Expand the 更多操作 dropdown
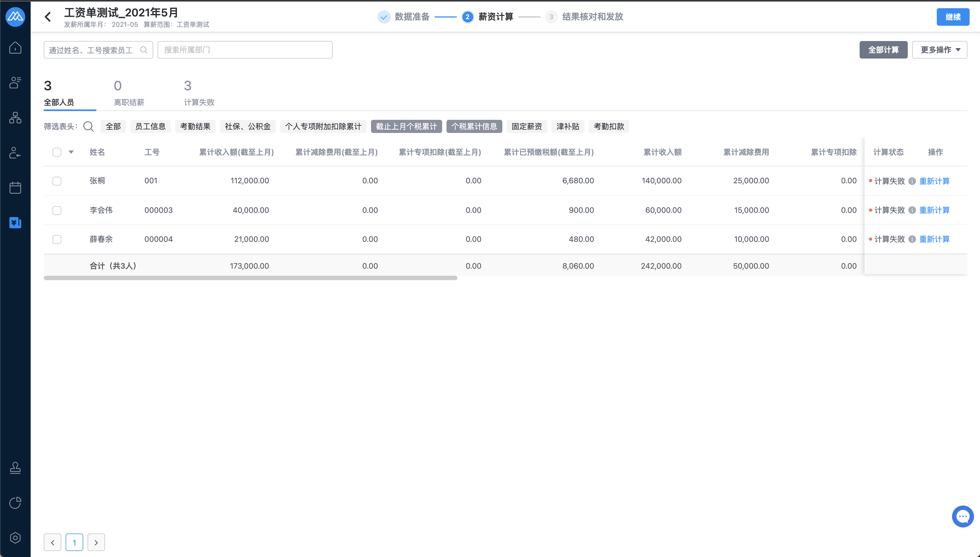 click(x=940, y=50)
